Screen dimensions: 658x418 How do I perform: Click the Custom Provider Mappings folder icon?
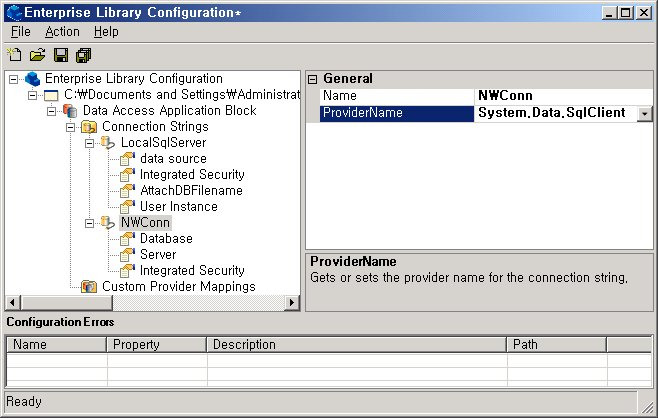[89, 287]
